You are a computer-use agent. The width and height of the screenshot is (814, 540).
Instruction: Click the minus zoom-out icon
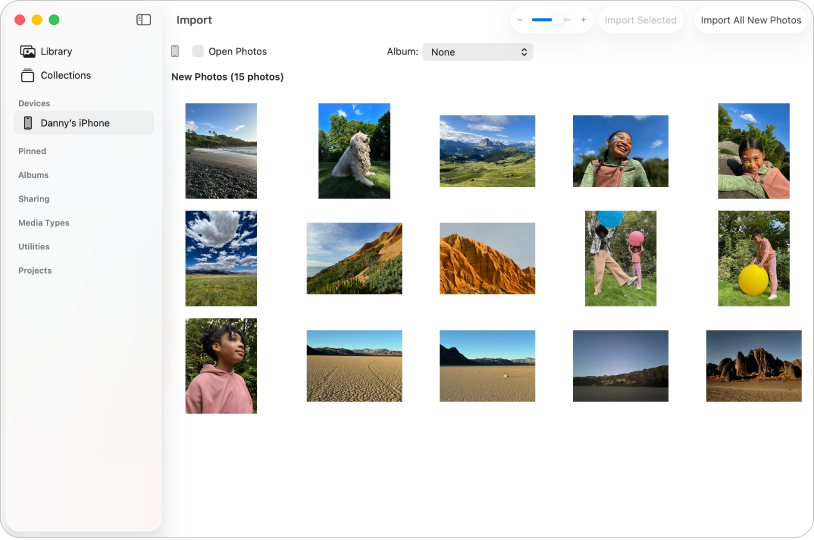click(520, 20)
